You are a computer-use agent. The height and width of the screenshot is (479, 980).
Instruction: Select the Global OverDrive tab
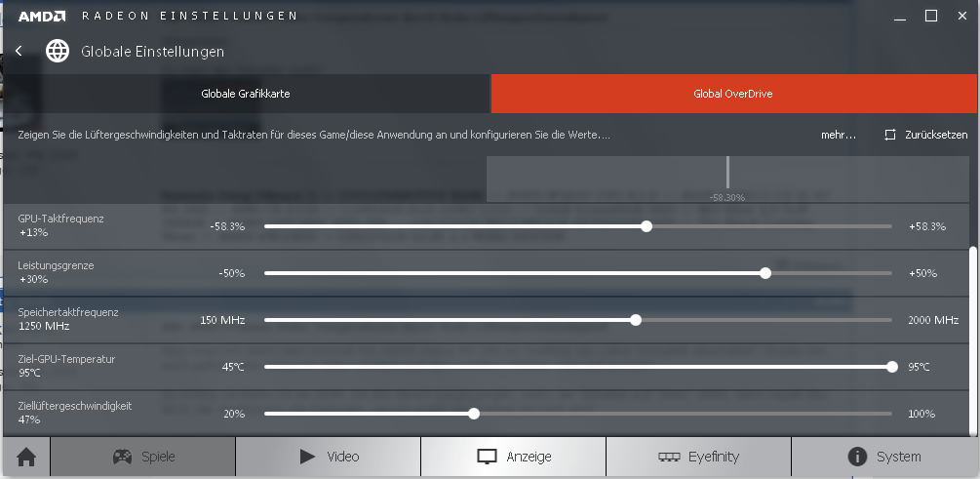pos(733,94)
